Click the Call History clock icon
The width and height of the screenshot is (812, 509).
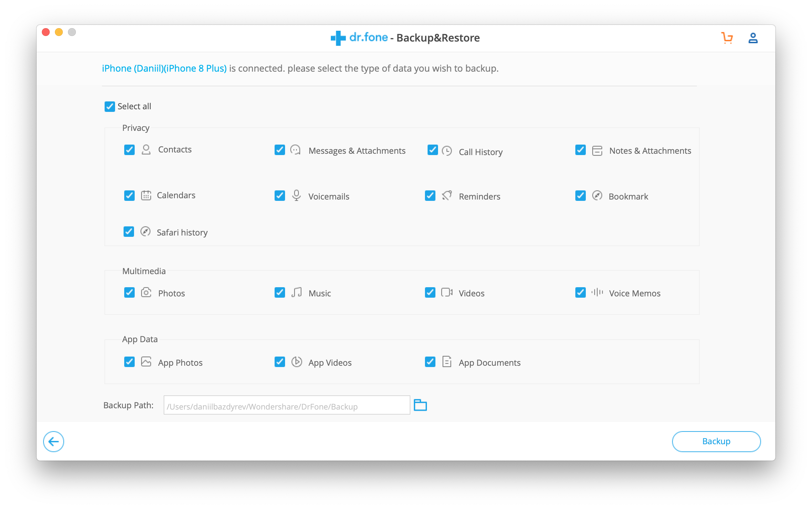click(447, 151)
